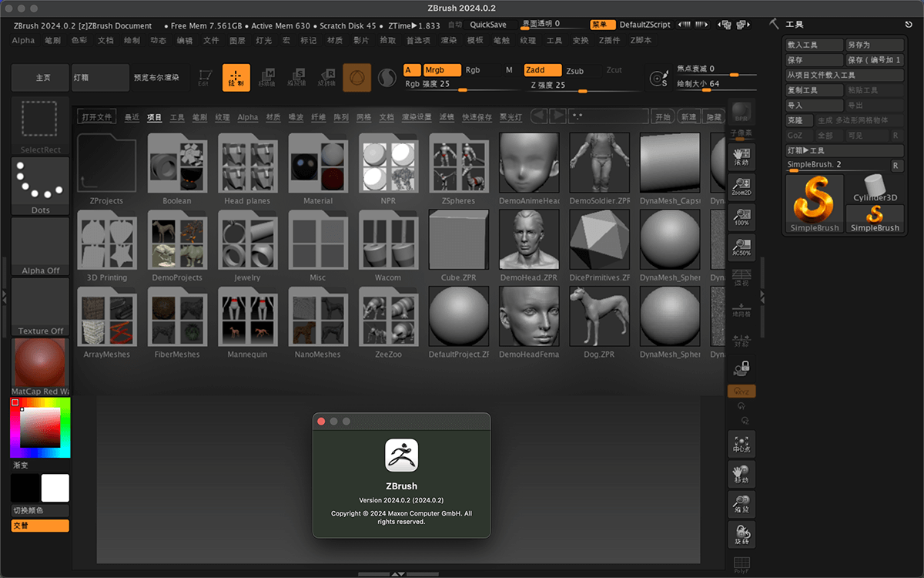Click the 克隆 clone button
924x578 pixels.
799,120
